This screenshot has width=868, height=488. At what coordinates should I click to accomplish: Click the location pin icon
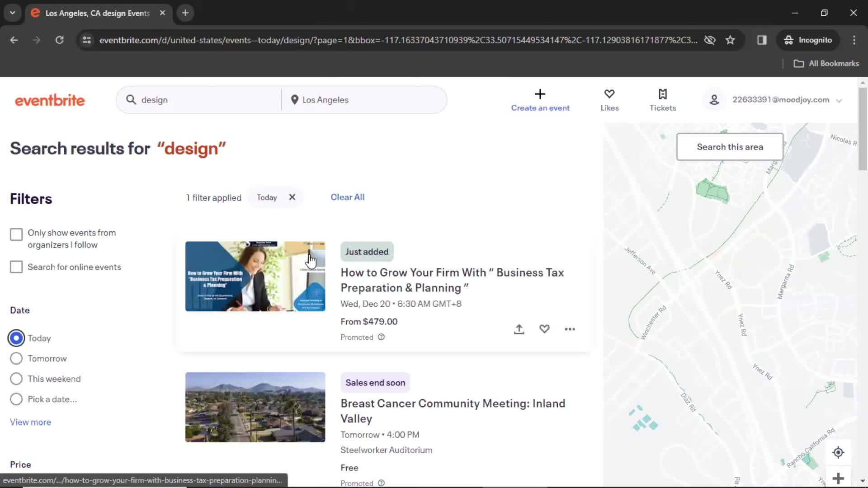pos(294,100)
